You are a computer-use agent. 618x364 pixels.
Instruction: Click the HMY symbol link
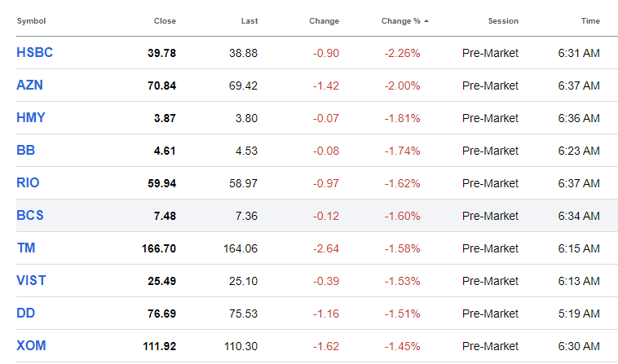[x=31, y=117]
